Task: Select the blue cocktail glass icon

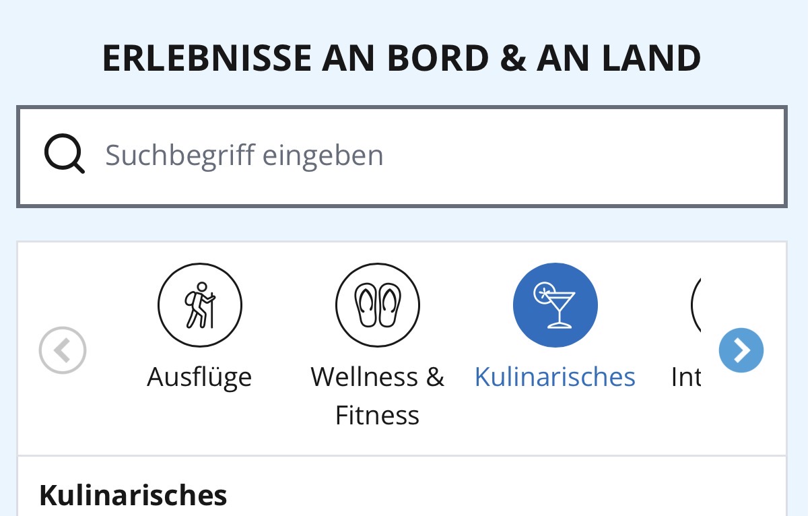Action: click(x=555, y=305)
